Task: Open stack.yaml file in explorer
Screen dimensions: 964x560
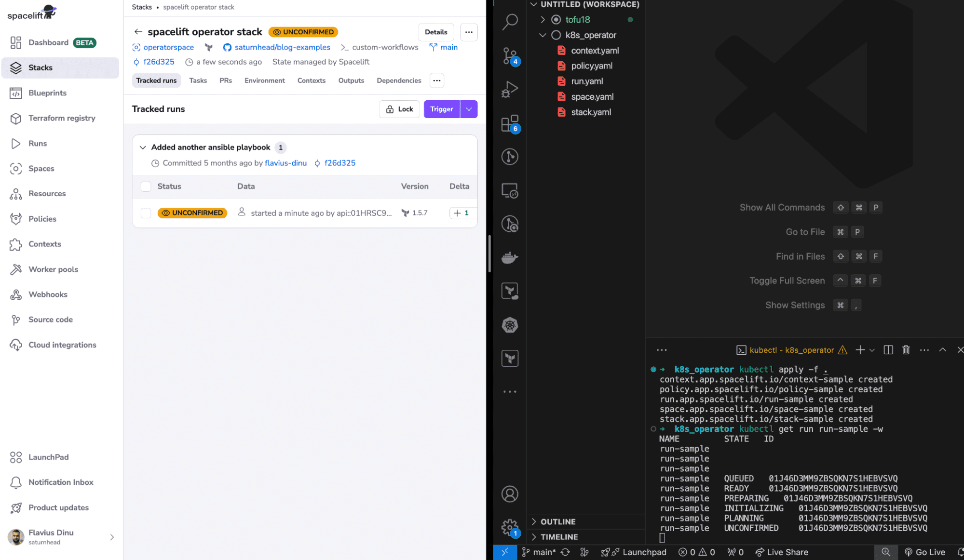Action: click(x=591, y=112)
